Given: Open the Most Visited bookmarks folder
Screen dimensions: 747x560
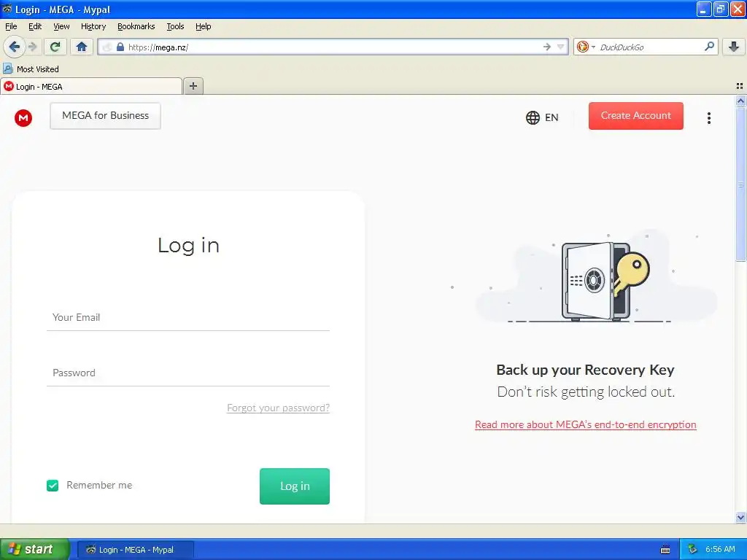Looking at the screenshot, I should click(x=31, y=69).
